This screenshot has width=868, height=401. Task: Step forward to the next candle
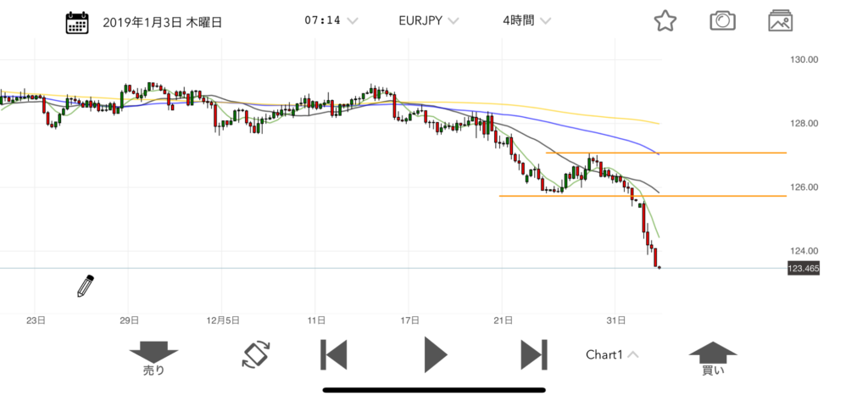[x=534, y=354]
